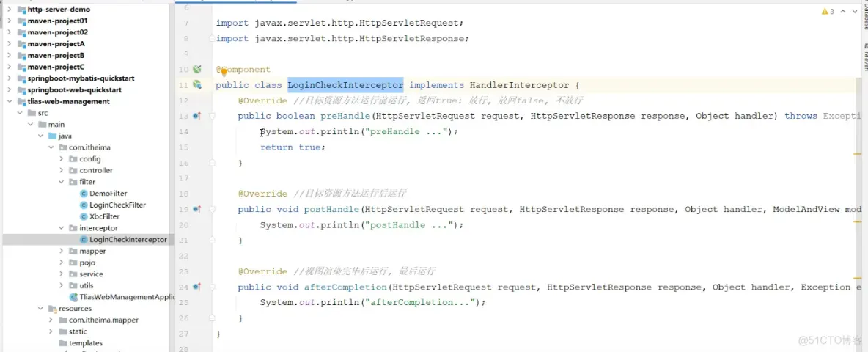The width and height of the screenshot is (868, 352).
Task: Collapse the filter package
Action: [x=62, y=182]
